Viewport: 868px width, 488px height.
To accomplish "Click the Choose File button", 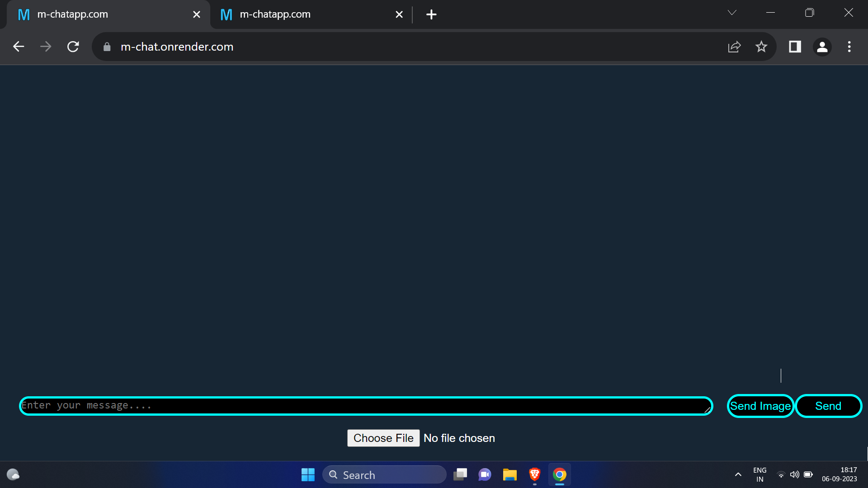I will [x=383, y=438].
